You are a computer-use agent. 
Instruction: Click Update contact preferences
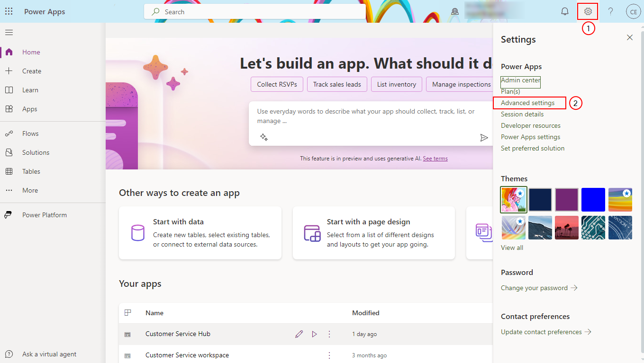[546, 332]
